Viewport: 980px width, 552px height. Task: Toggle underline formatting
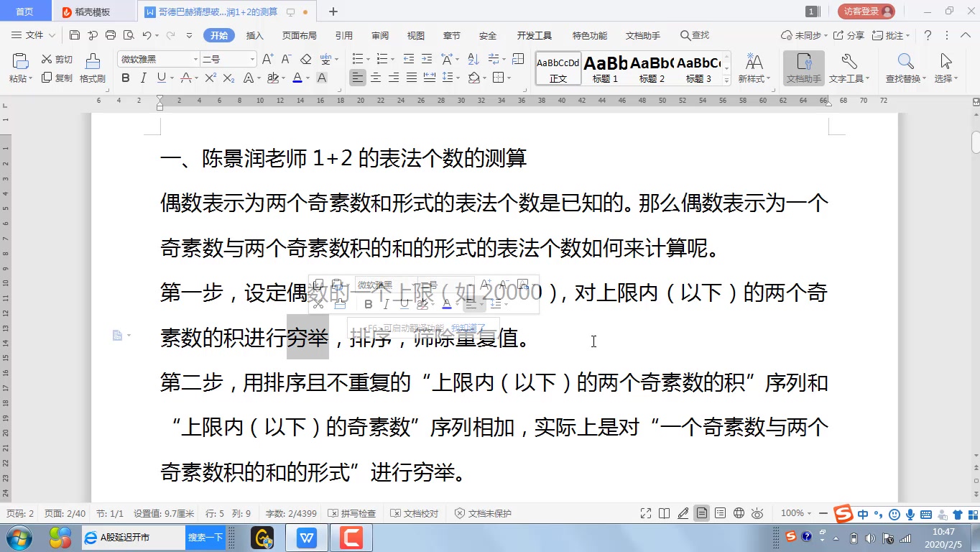pyautogui.click(x=161, y=78)
